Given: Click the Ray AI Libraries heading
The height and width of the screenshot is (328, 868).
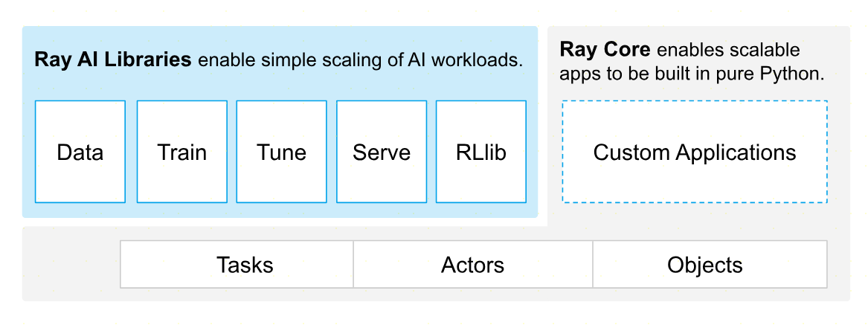Looking at the screenshot, I should click(113, 60).
